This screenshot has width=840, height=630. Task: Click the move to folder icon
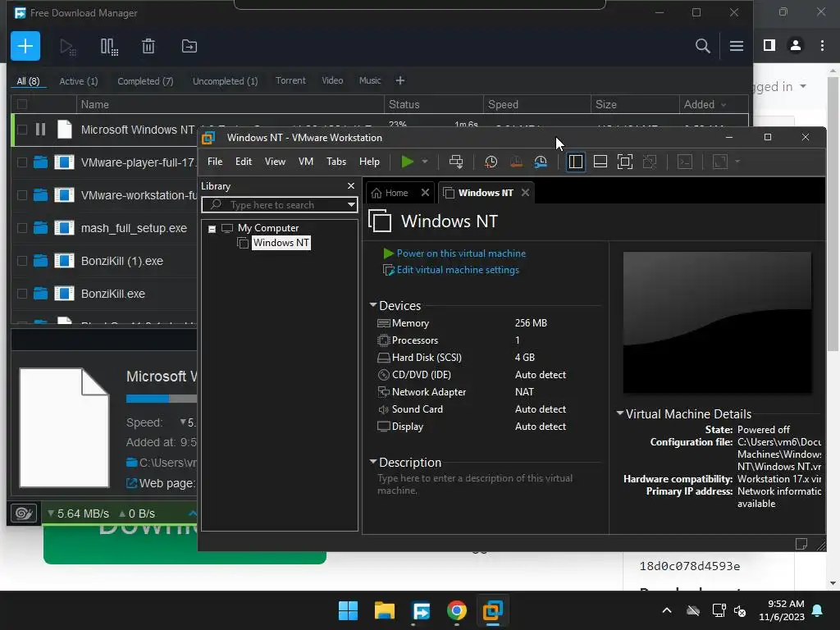pos(189,47)
